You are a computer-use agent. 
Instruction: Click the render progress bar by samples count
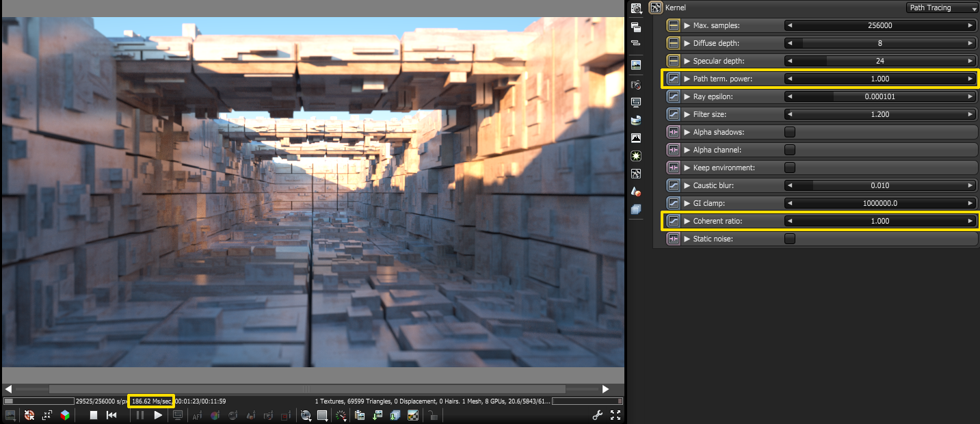pos(39,401)
